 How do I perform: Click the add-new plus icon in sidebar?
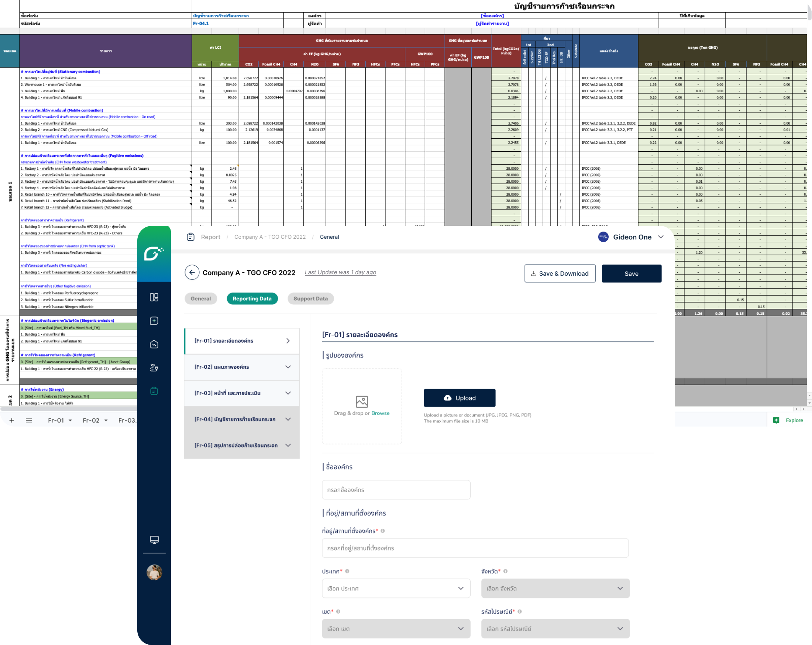[x=154, y=321]
